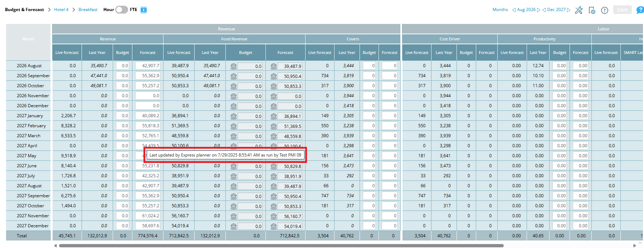The width and height of the screenshot is (644, 248).
Task: Edit Food Revenue Forecast 50,853.3 for 2026 October
Action: click(x=289, y=86)
